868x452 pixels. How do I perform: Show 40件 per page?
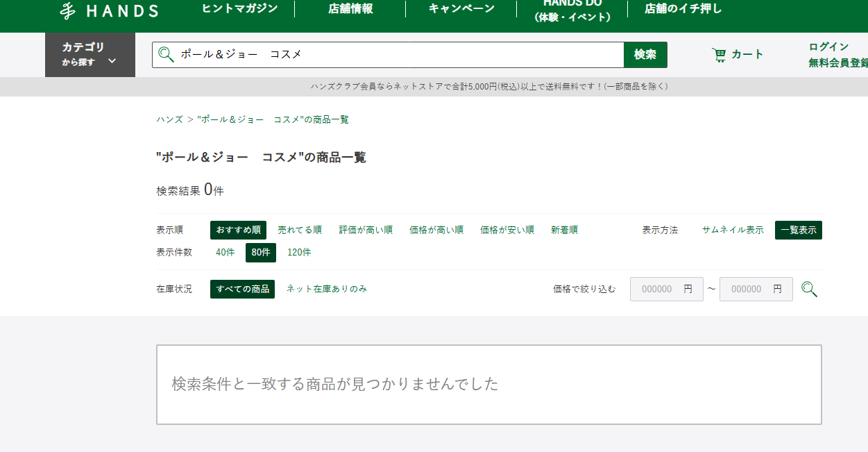pos(225,253)
